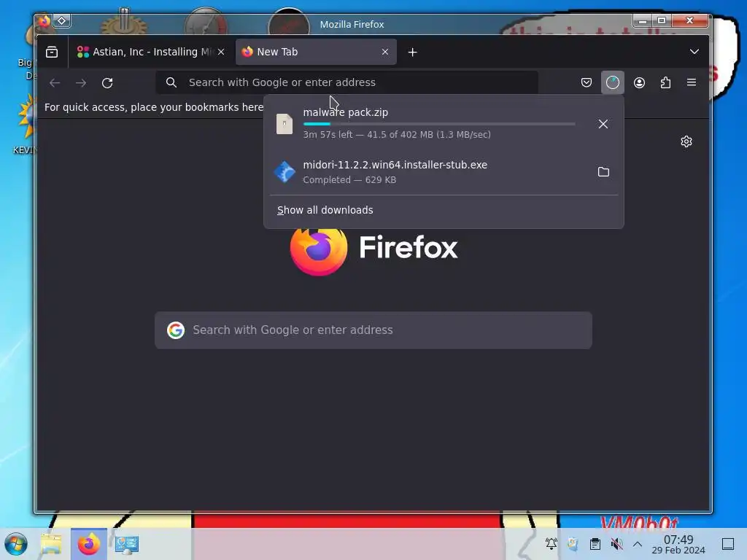Open the Extensions puzzle icon
This screenshot has width=747, height=560.
[x=665, y=82]
